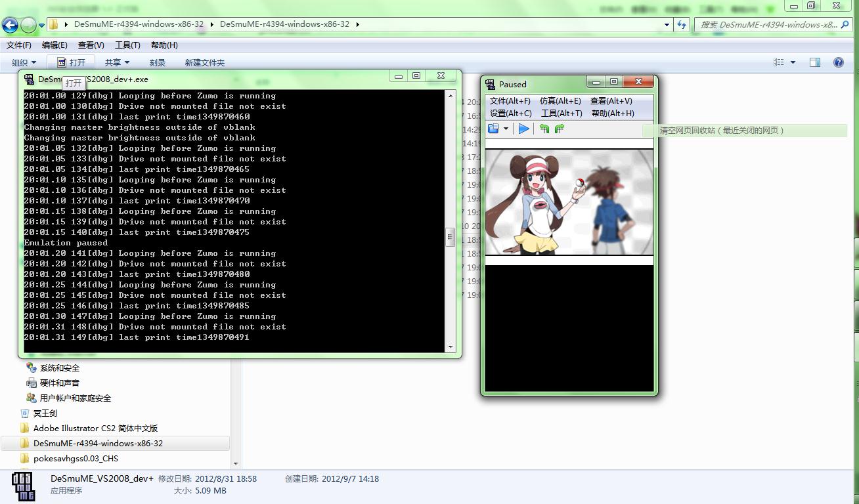The height and width of the screenshot is (504, 859).
Task: Click the DeSmuME icon in Paused window title bar
Action: click(x=491, y=84)
